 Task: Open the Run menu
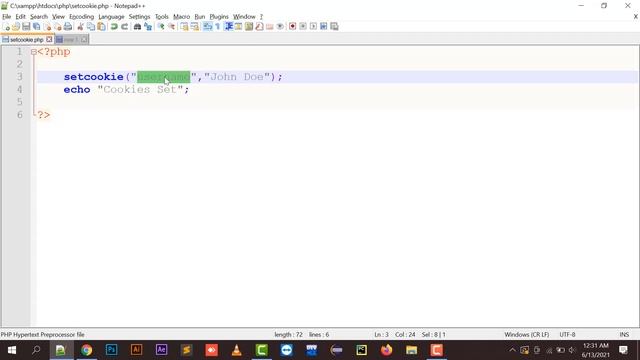(x=200, y=17)
